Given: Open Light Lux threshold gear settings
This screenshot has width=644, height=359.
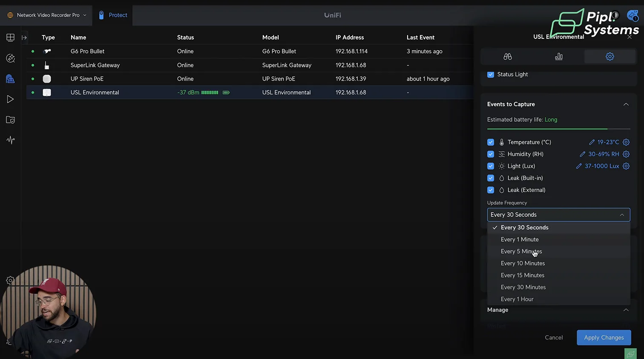Looking at the screenshot, I should (x=626, y=166).
